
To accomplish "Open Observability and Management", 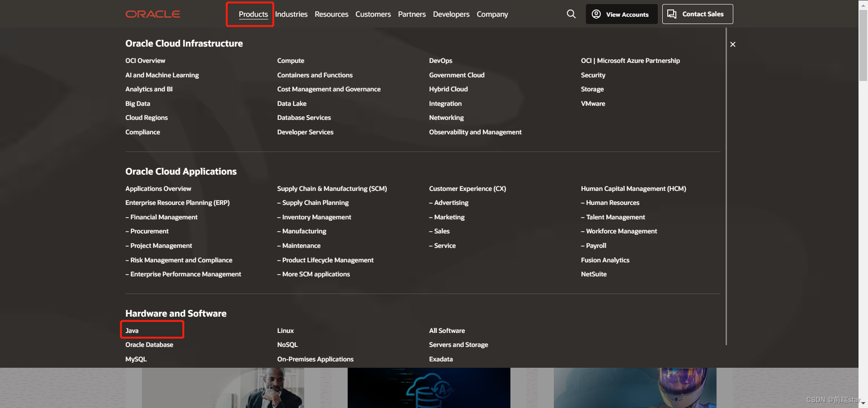I will pyautogui.click(x=475, y=132).
